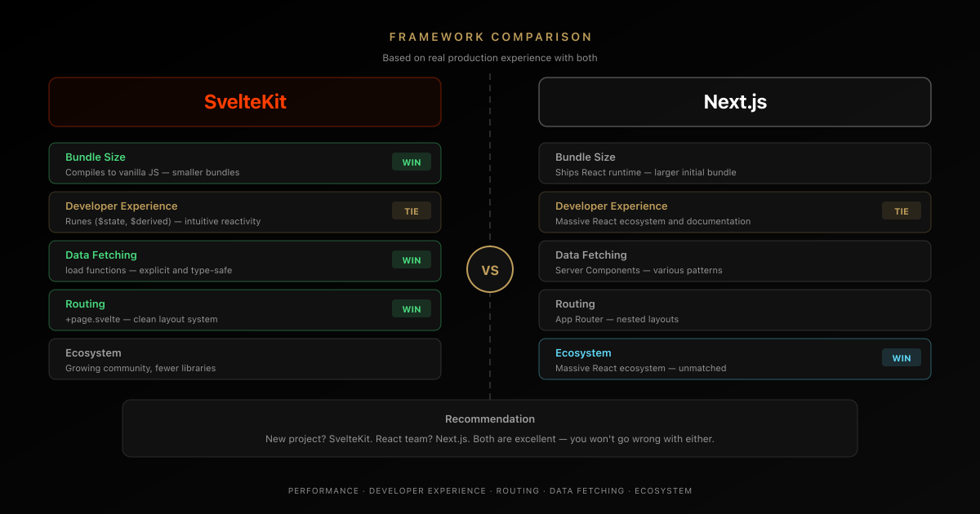Click the ECOSYSTEM footer label
This screenshot has height=514, width=980.
coord(663,490)
